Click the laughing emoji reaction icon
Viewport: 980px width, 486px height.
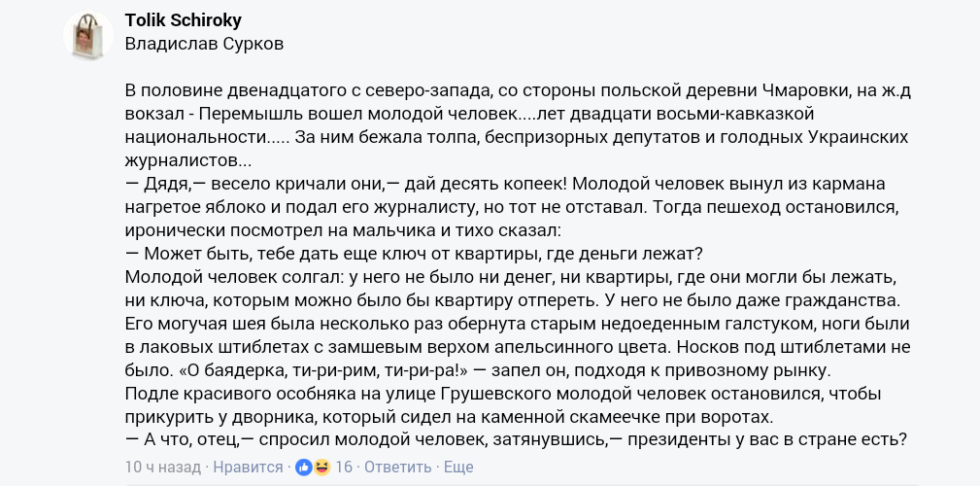(x=321, y=468)
